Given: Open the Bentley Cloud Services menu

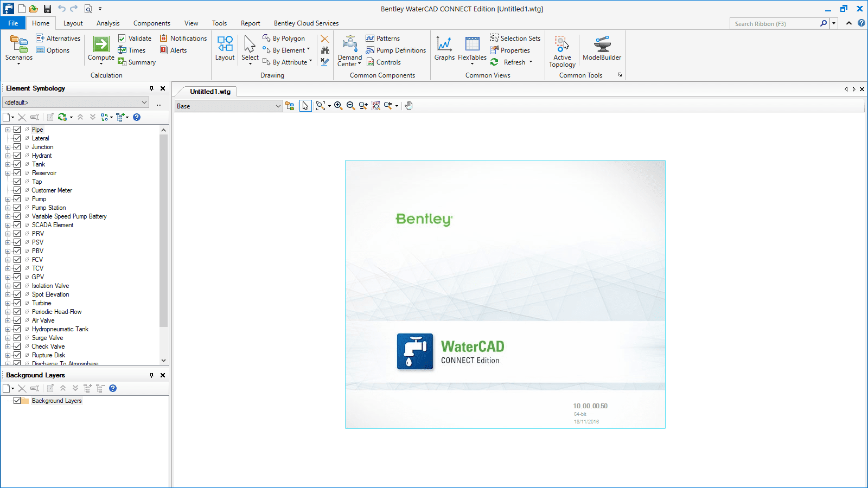Looking at the screenshot, I should (x=306, y=23).
